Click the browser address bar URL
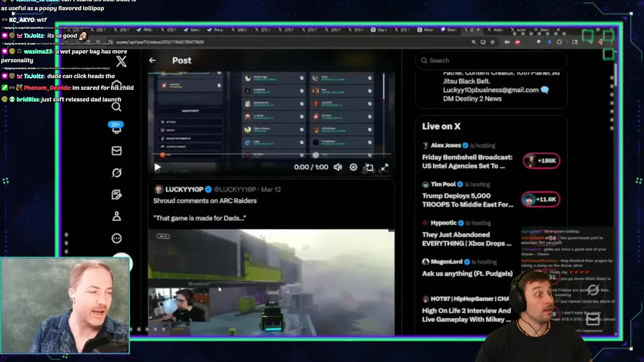644x362 pixels. (160, 42)
